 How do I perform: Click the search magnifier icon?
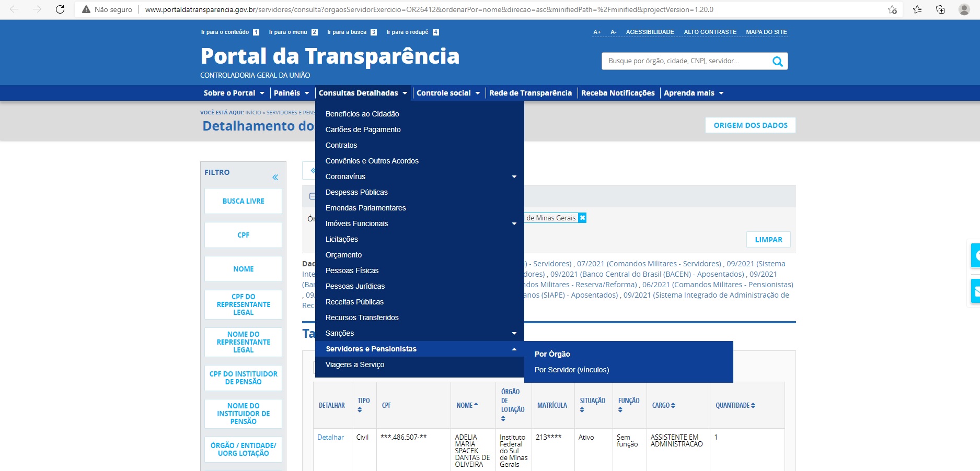[x=777, y=62]
